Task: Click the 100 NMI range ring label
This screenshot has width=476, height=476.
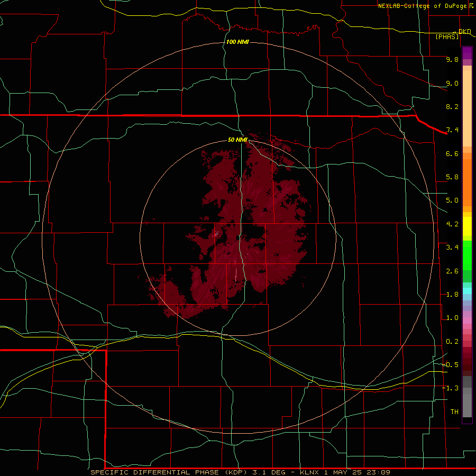Action: pos(237,42)
